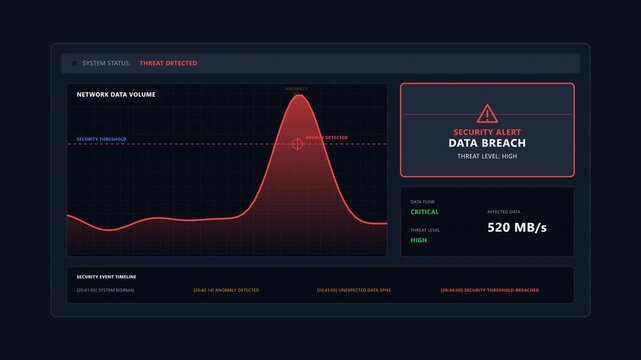Click the breach crosshair marker on chart
This screenshot has height=360, width=641.
point(297,144)
